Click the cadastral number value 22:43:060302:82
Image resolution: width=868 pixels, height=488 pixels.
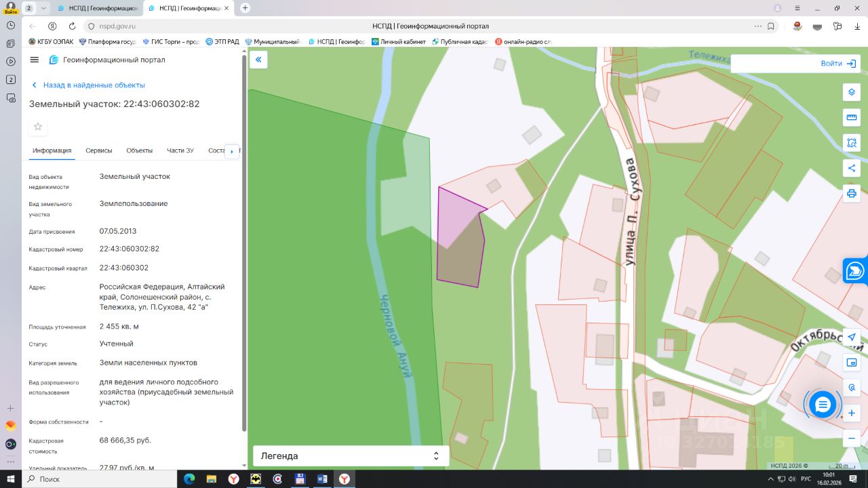click(x=130, y=249)
